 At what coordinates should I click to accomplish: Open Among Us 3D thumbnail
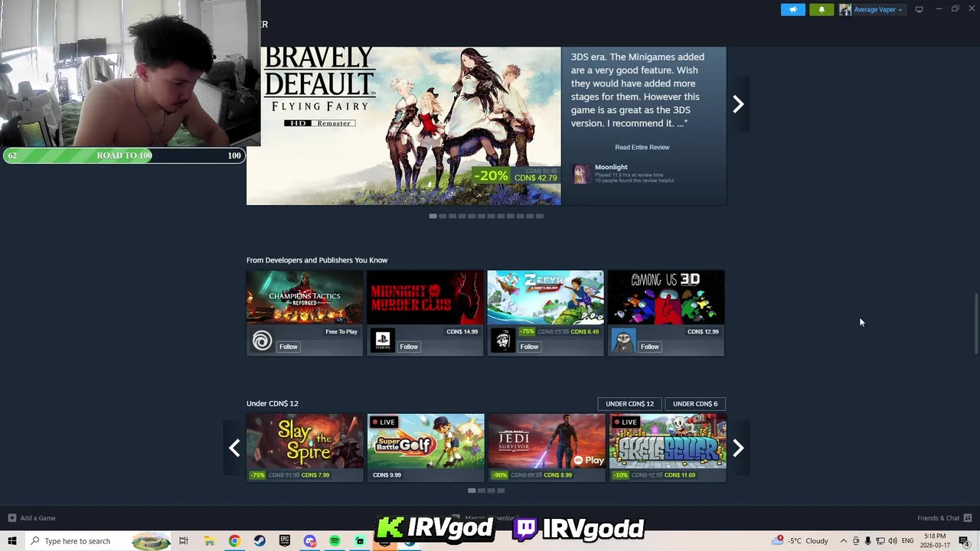point(666,297)
